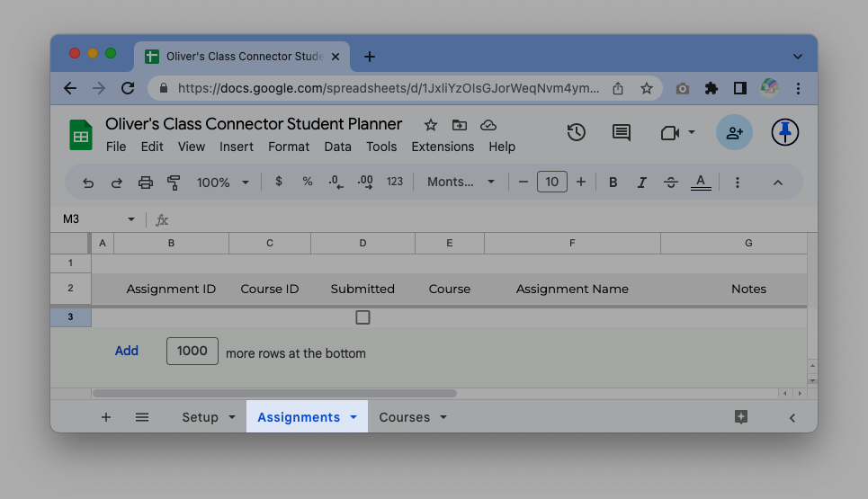Toggle the Submitted checkbox in row 3
Viewport: 868px width, 499px height.
[x=362, y=317]
